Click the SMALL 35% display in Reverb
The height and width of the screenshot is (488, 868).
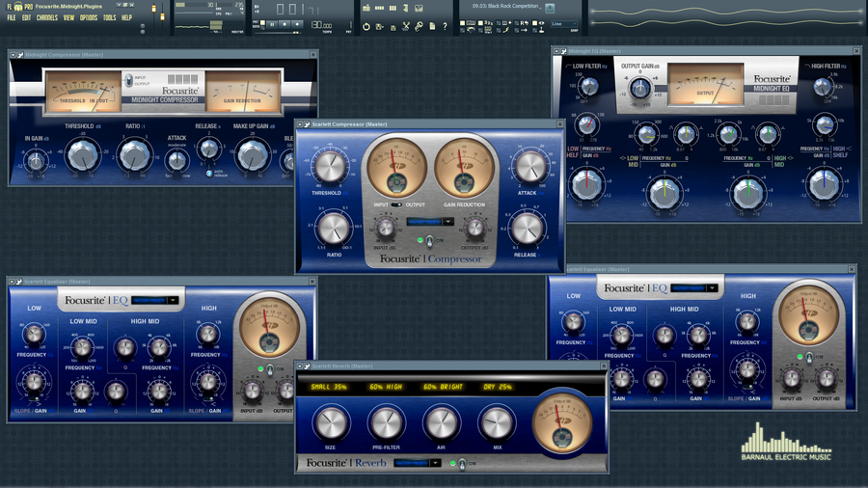coord(329,387)
